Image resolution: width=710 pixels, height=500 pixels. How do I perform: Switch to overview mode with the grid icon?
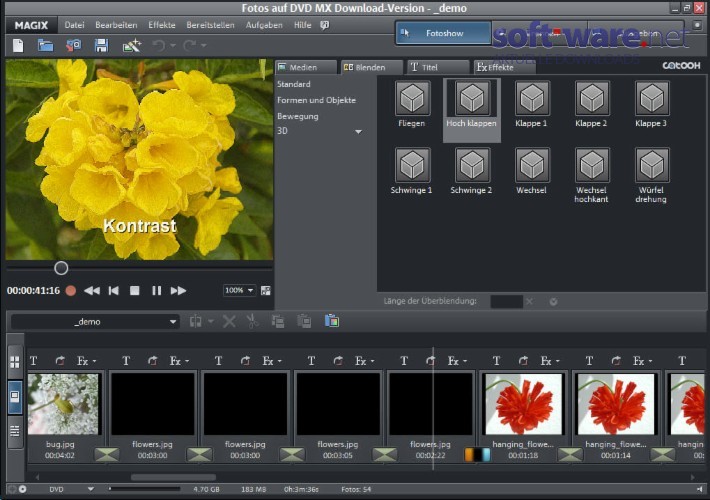pyautogui.click(x=15, y=362)
